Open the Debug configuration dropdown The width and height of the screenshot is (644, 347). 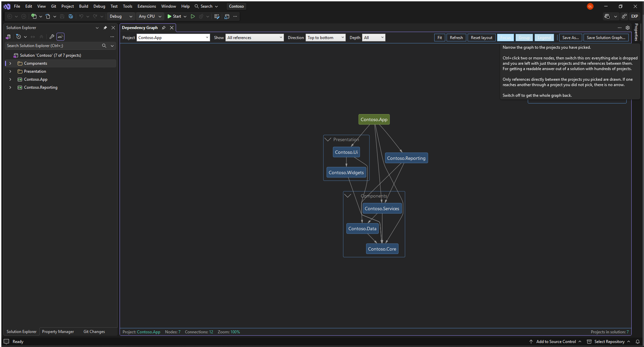point(121,16)
